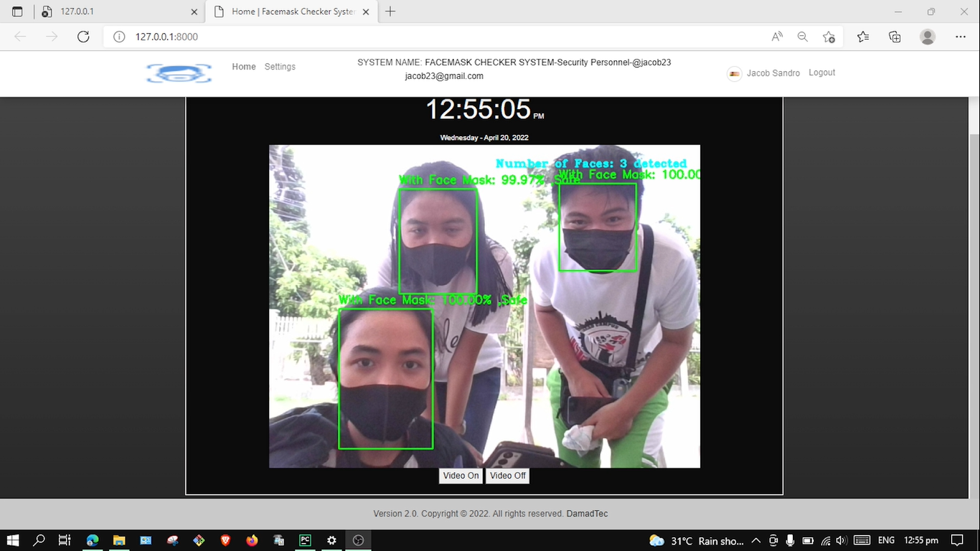This screenshot has height=551, width=980.
Task: Click the Facemask Checker logo
Action: (179, 73)
